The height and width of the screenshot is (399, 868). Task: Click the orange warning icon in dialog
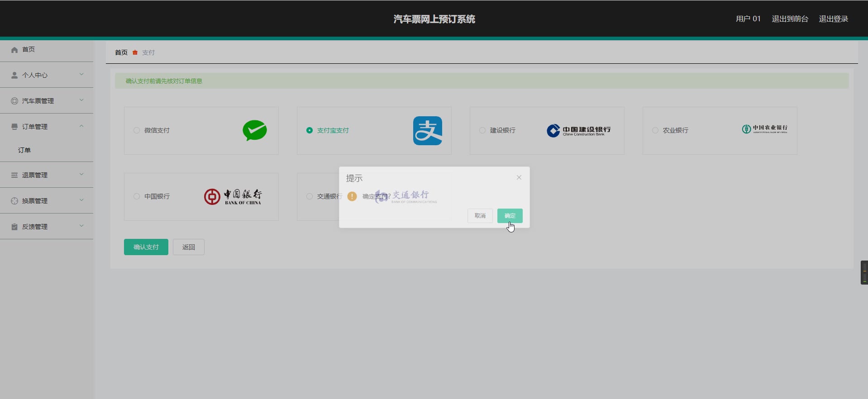click(x=352, y=196)
